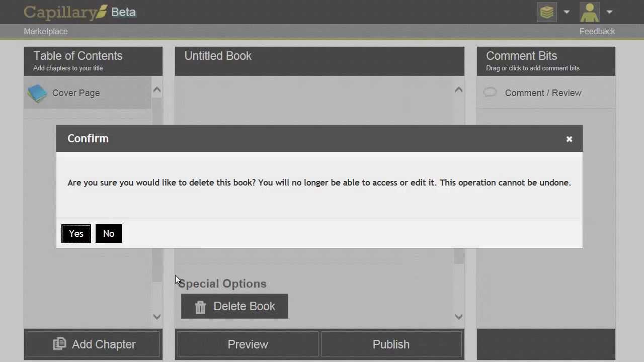Click the Special Options heading
The height and width of the screenshot is (362, 644).
point(222,284)
